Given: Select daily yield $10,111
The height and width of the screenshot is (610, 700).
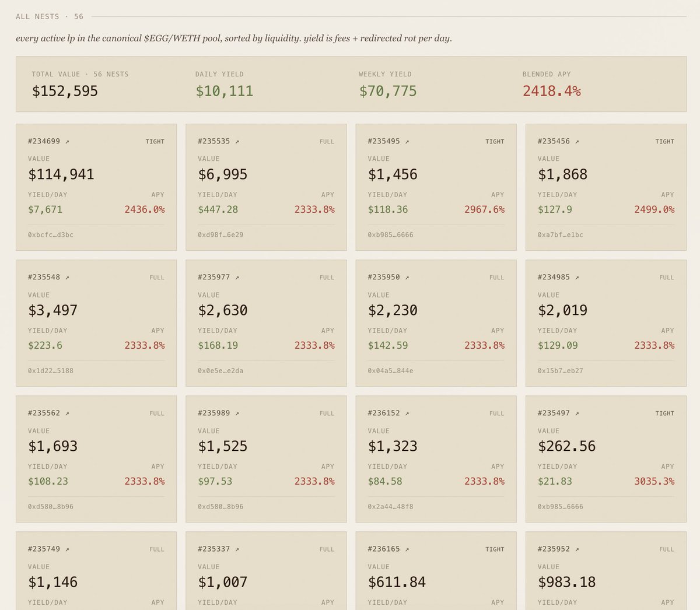Looking at the screenshot, I should click(x=225, y=91).
